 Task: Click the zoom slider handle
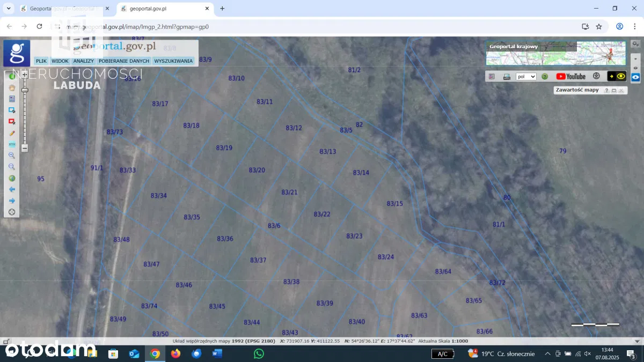coord(25,90)
